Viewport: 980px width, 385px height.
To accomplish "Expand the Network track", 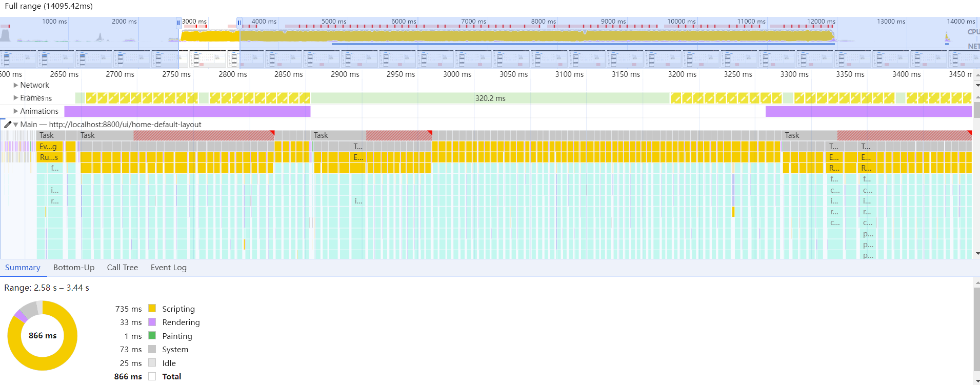I will pyautogui.click(x=16, y=85).
